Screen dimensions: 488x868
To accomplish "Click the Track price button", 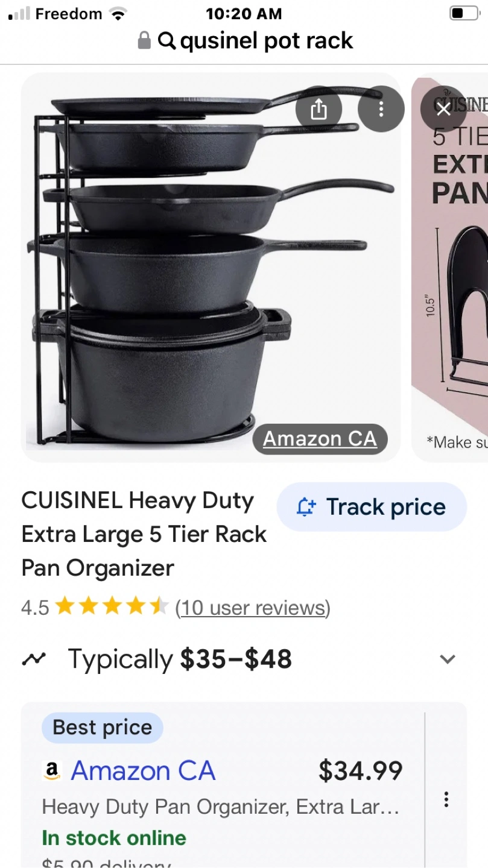I will (x=372, y=507).
